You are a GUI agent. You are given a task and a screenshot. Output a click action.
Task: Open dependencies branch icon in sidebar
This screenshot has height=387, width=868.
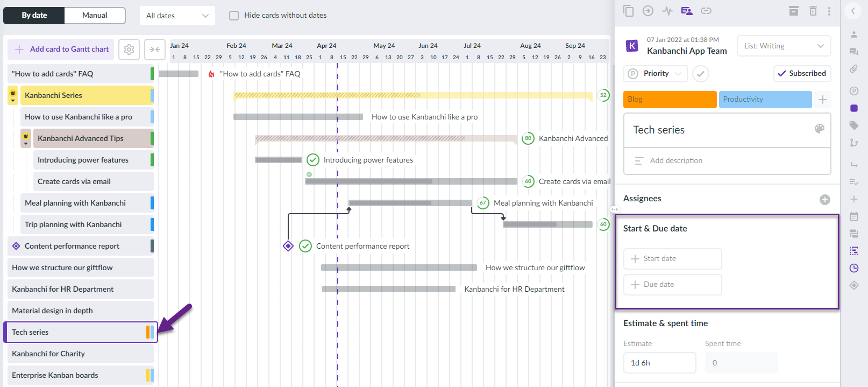854,143
